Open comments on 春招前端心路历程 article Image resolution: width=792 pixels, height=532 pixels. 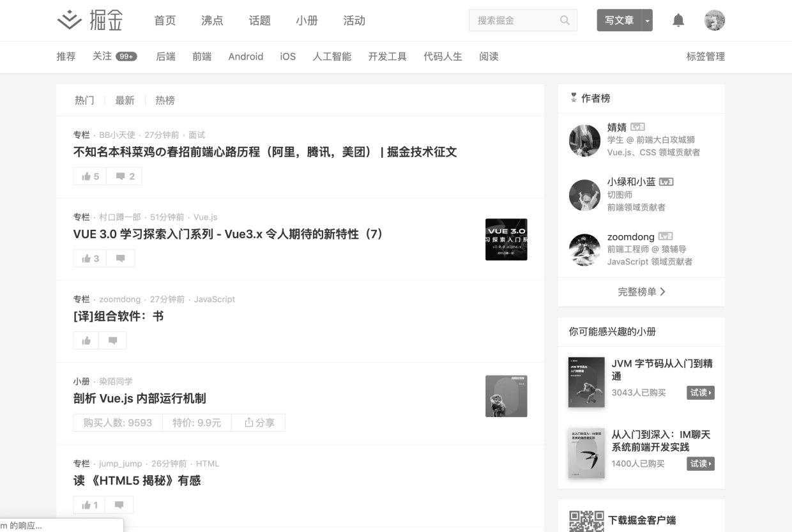pos(125,176)
